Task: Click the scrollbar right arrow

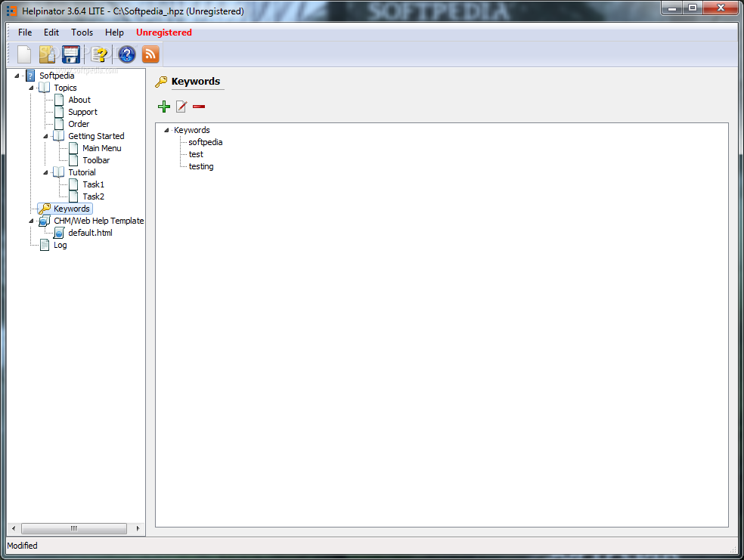Action: [x=138, y=528]
